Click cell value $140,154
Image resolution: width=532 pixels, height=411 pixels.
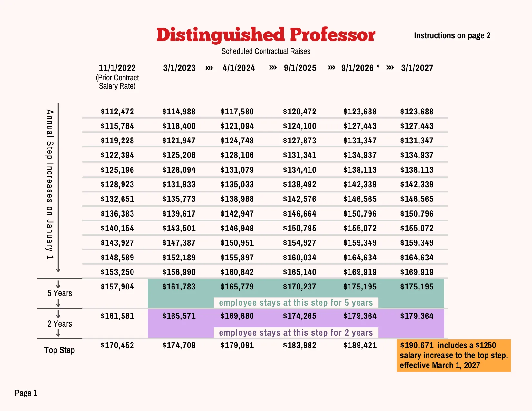click(117, 228)
